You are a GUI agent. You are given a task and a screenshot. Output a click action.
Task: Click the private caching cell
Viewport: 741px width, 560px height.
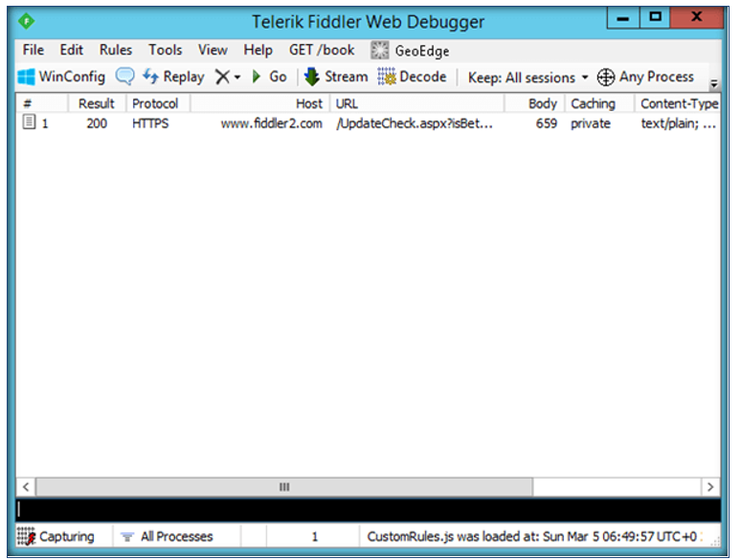point(591,123)
